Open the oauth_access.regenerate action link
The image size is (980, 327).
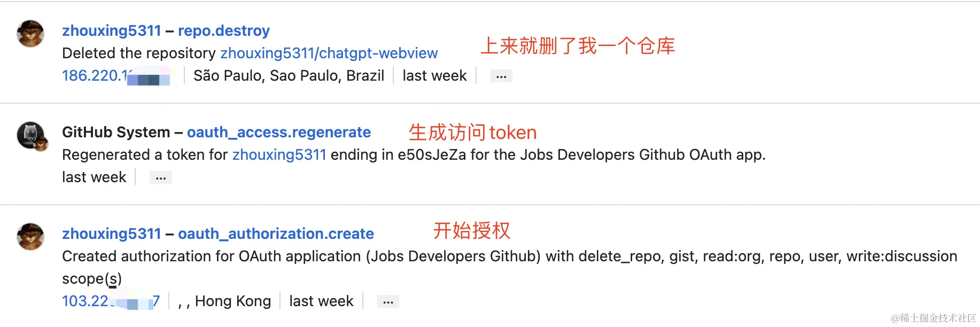tap(279, 133)
